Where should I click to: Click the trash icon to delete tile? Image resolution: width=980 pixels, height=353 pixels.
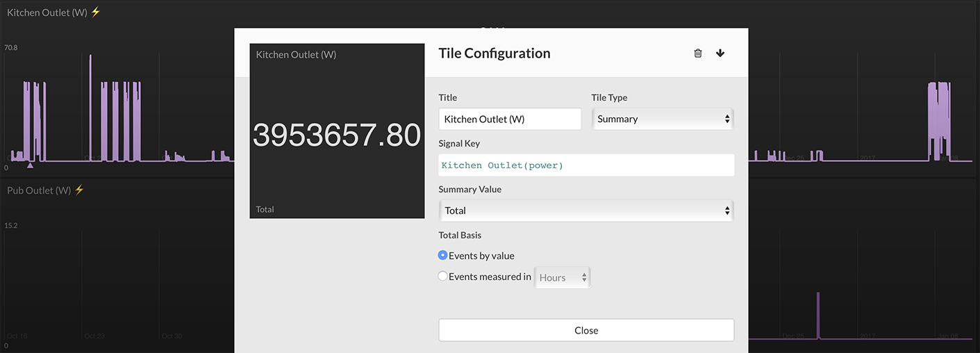(x=698, y=54)
